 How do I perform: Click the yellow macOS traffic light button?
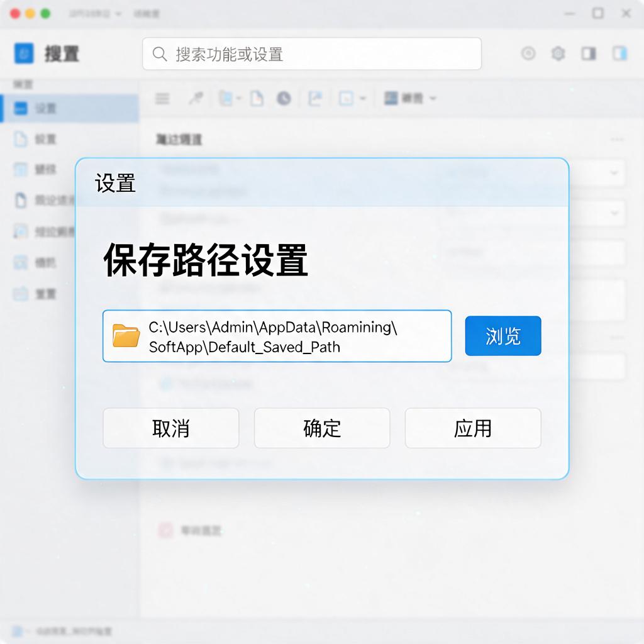[30, 14]
